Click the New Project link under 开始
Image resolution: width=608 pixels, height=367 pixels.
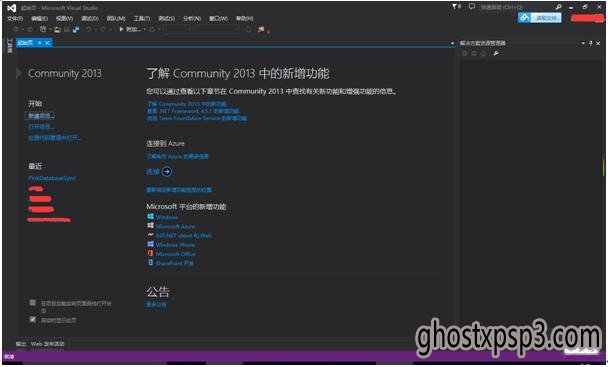coord(40,116)
